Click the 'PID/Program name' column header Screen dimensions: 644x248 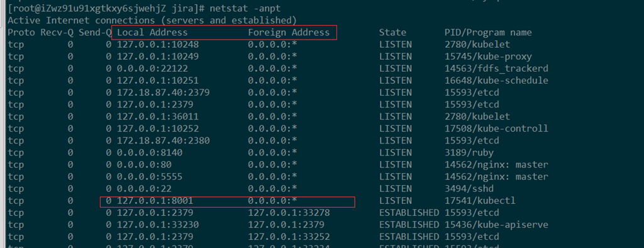tap(488, 32)
